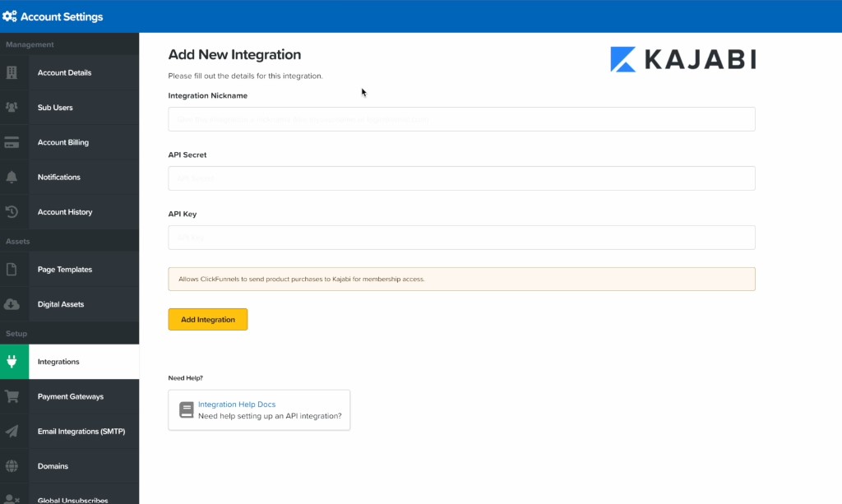The height and width of the screenshot is (504, 842).
Task: Click the Domains globe icon
Action: click(12, 466)
